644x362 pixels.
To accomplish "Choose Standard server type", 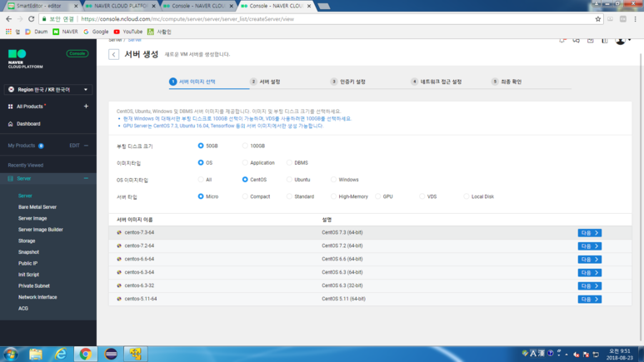I will pos(289,196).
